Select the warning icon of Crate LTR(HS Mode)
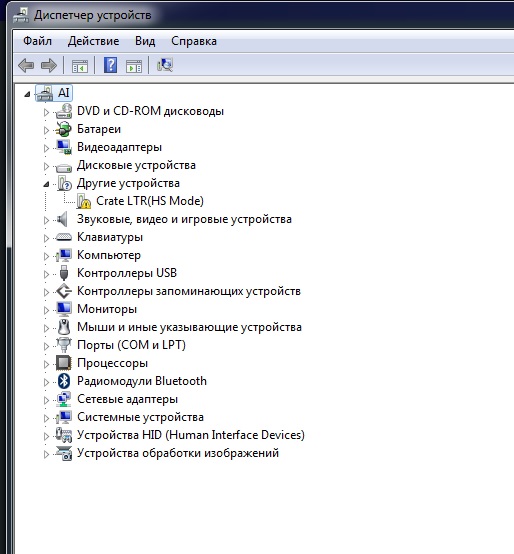Viewport: 514px width, 554px height. coord(84,201)
